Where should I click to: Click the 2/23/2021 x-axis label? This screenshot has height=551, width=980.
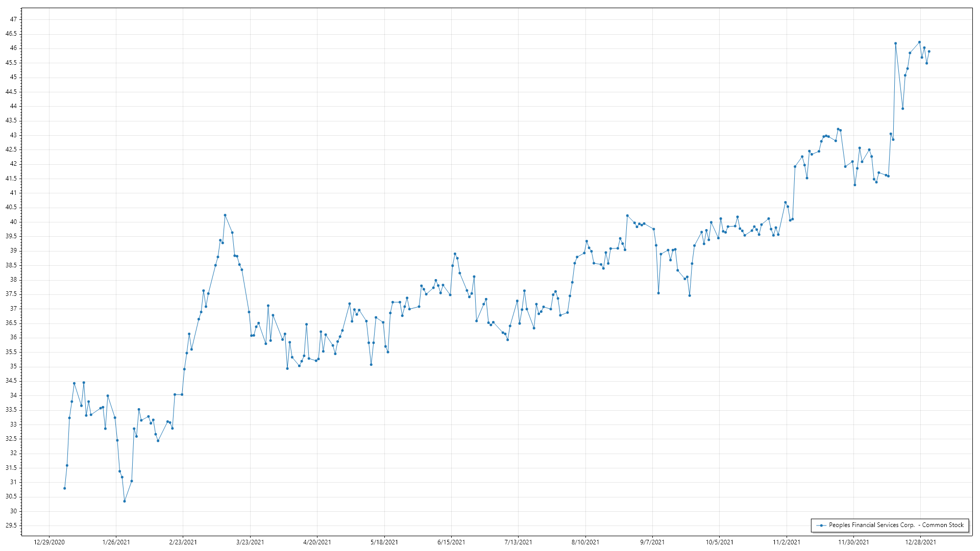tap(183, 542)
